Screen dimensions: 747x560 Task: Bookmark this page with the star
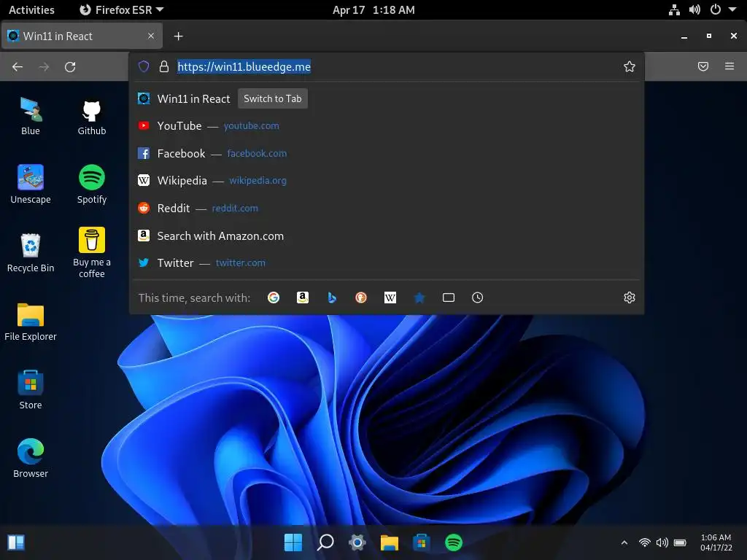[630, 66]
